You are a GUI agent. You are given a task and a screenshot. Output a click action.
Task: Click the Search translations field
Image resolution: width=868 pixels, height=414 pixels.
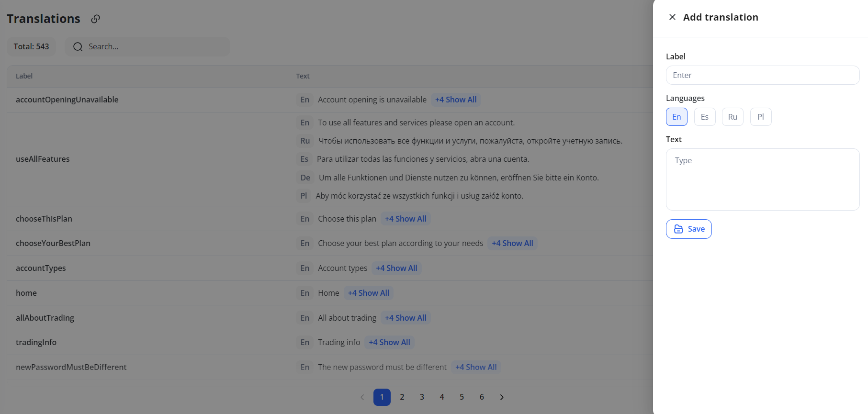[x=147, y=47]
